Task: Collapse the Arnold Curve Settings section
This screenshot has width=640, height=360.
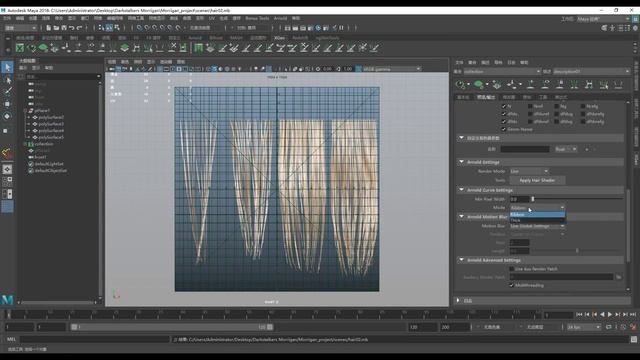Action: click(462, 190)
